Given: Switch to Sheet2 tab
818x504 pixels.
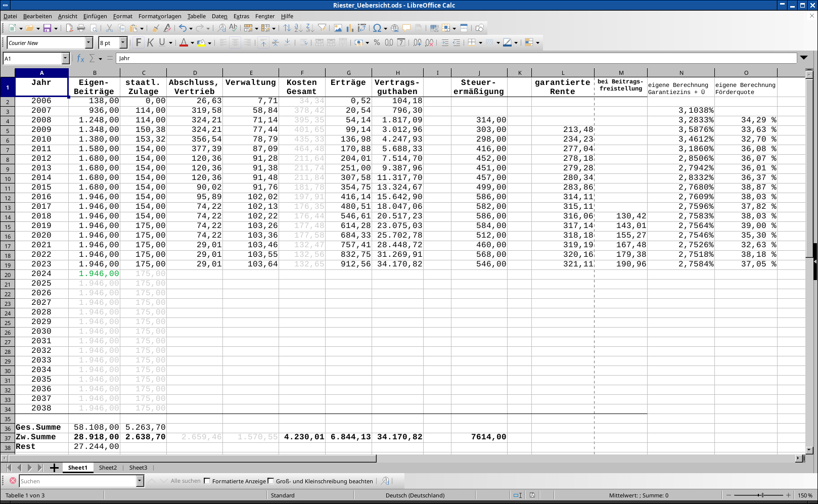Looking at the screenshot, I should pos(108,468).
